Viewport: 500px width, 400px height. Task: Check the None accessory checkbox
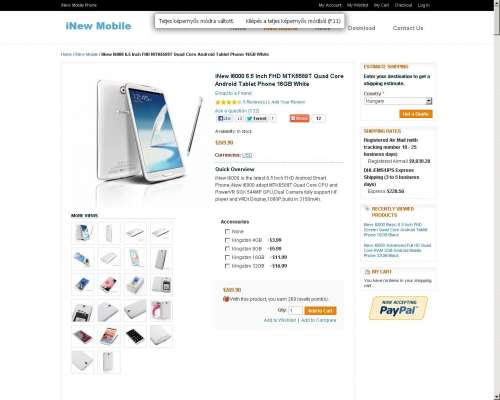[x=227, y=231]
